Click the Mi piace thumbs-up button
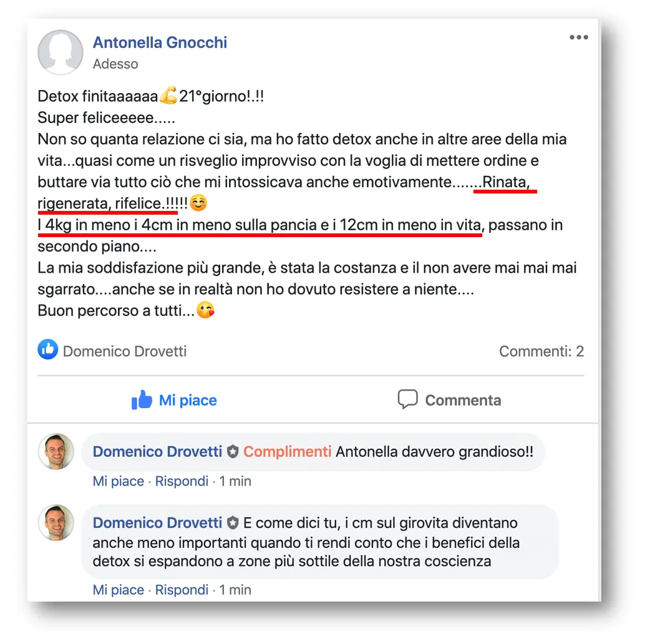 174,399
